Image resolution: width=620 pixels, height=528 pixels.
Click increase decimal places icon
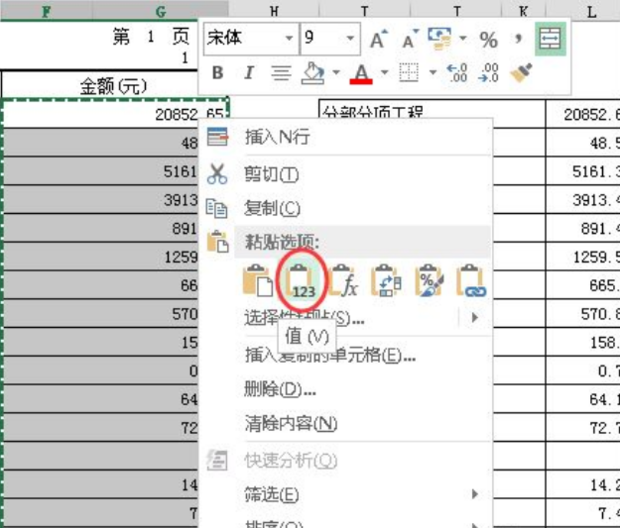[457, 73]
